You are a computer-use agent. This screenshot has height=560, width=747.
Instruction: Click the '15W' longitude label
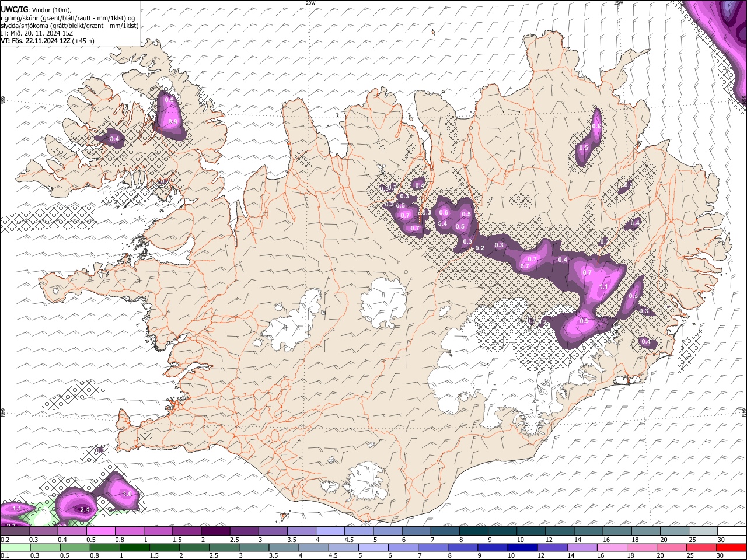(x=618, y=3)
